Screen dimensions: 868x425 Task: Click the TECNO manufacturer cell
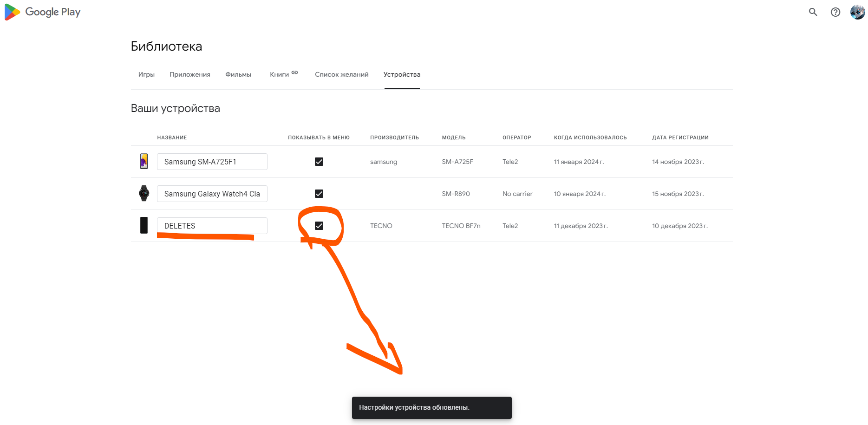pyautogui.click(x=381, y=226)
